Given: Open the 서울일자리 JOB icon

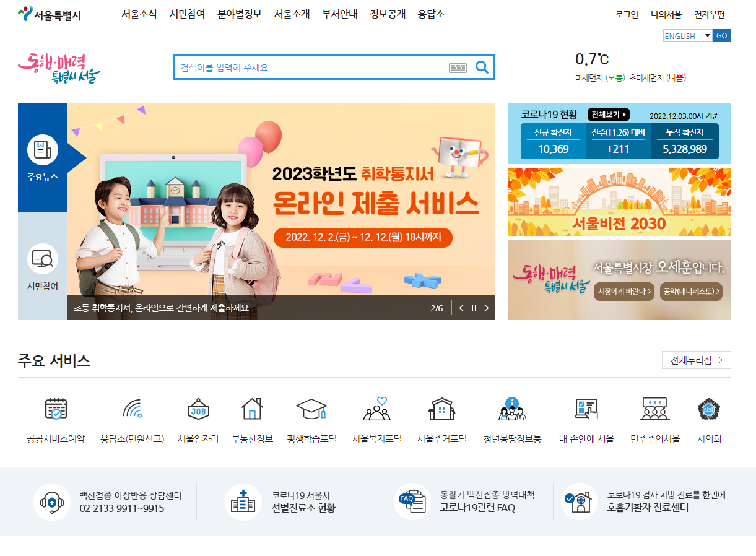Looking at the screenshot, I should 198,409.
